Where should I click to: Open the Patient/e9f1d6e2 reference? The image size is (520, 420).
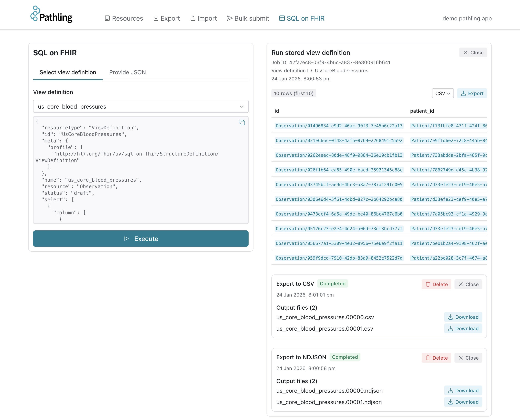pos(449,141)
